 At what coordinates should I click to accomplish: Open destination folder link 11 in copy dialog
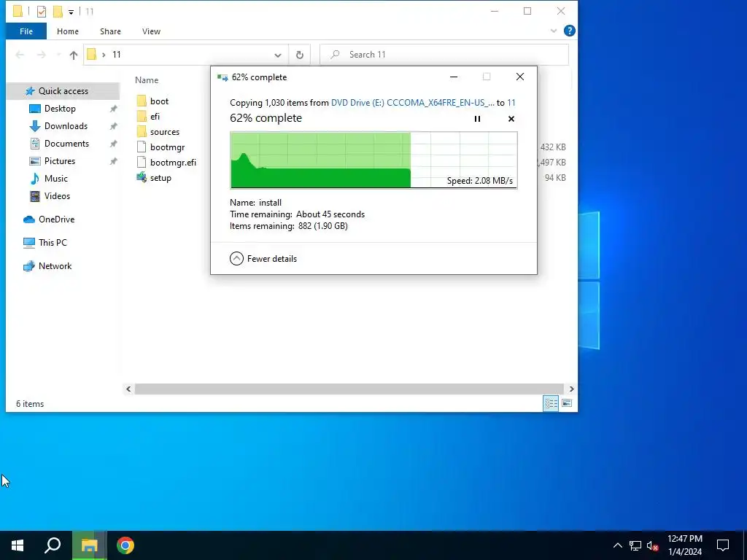511,102
